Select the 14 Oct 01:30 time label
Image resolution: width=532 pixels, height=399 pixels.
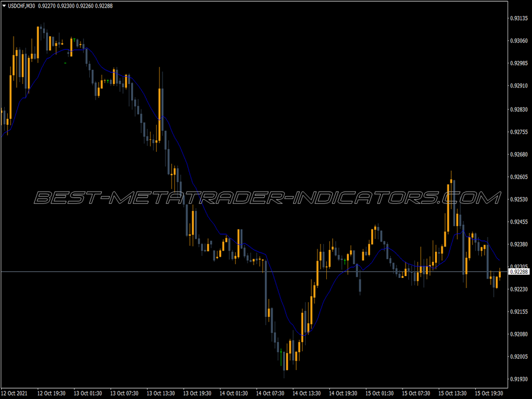233,393
